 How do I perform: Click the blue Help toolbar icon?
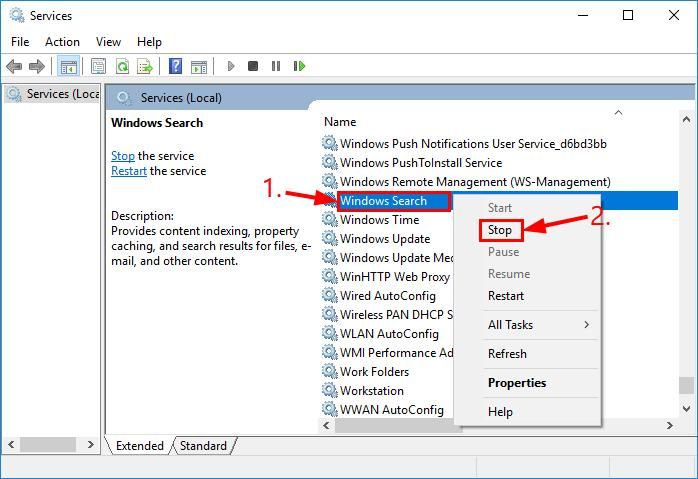coord(175,66)
